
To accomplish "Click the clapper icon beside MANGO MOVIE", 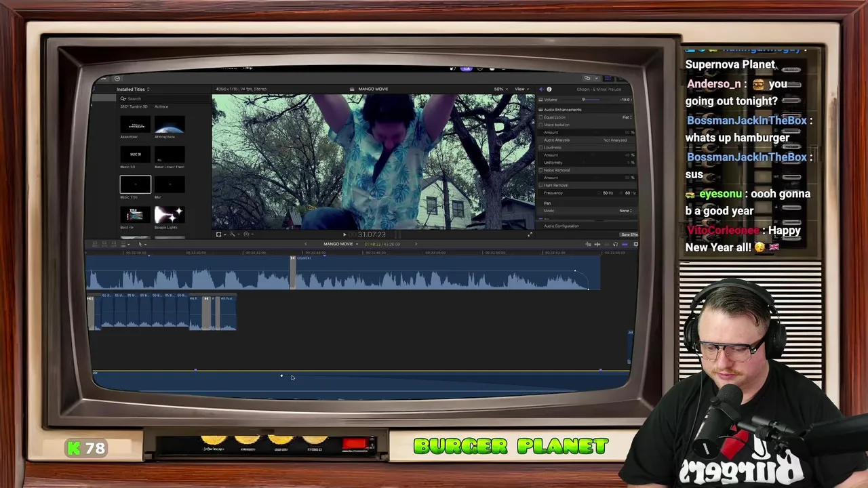I will pos(353,89).
